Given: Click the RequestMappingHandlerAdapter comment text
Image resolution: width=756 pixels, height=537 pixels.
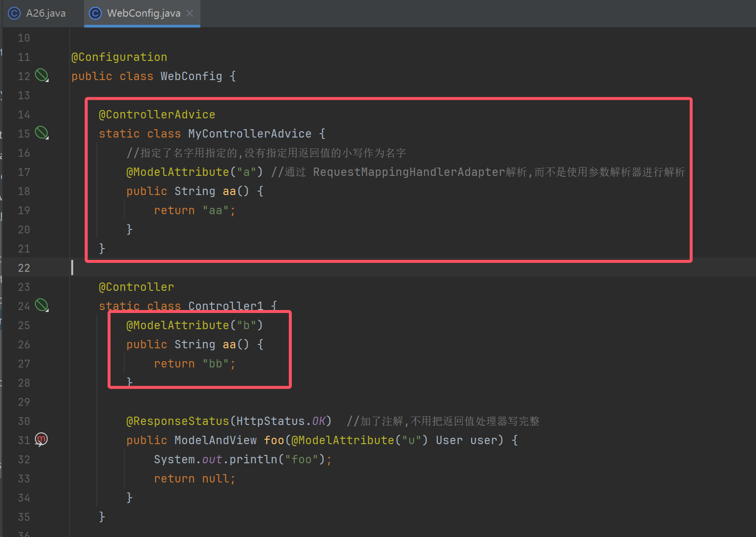Looking at the screenshot, I should coord(409,172).
